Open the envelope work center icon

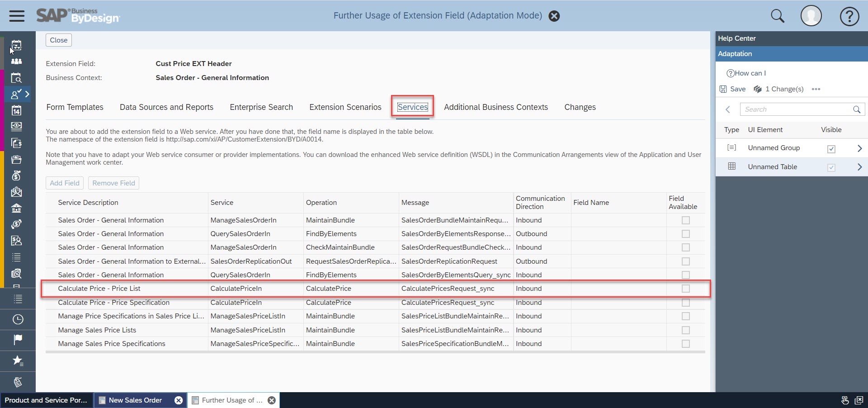coord(16,192)
